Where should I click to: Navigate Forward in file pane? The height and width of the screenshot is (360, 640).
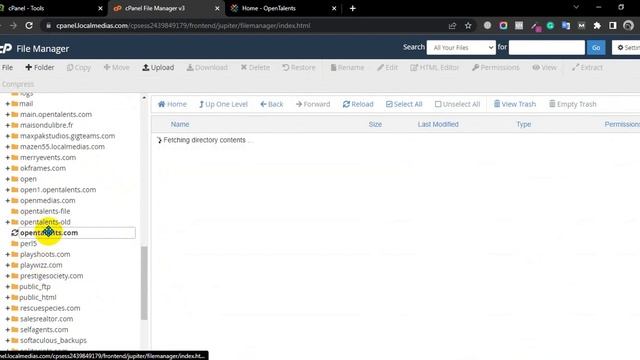[x=313, y=104]
